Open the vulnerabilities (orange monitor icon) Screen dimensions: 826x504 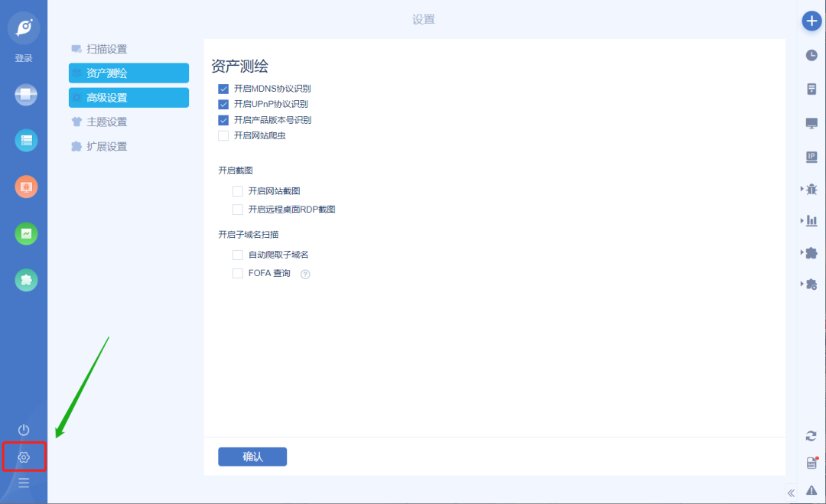point(26,187)
